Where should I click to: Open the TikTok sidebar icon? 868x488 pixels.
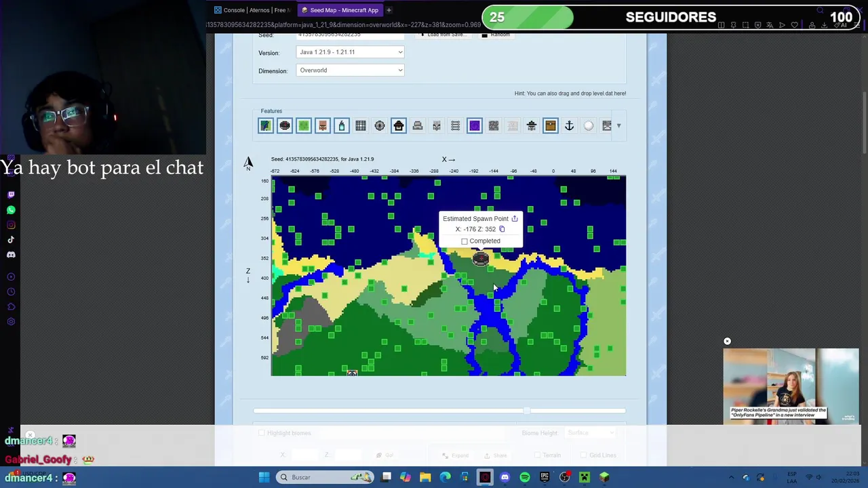coord(11,239)
